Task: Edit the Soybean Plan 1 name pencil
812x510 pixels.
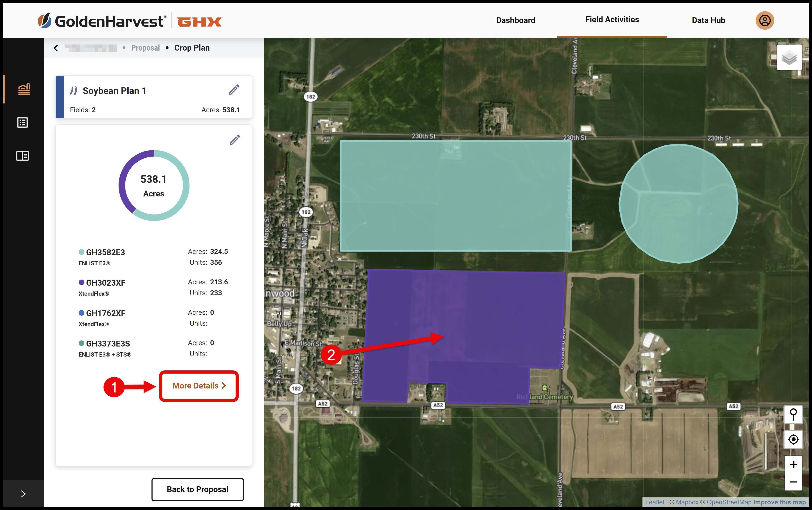Action: (x=234, y=90)
